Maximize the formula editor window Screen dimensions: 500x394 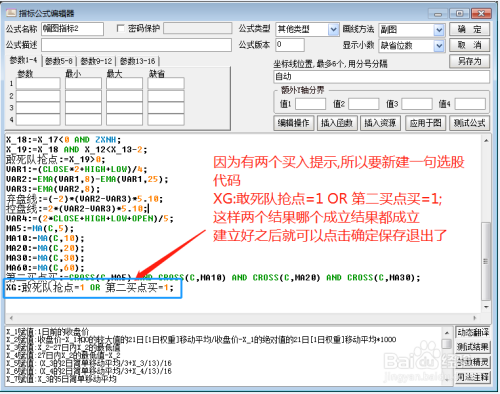coord(459,14)
